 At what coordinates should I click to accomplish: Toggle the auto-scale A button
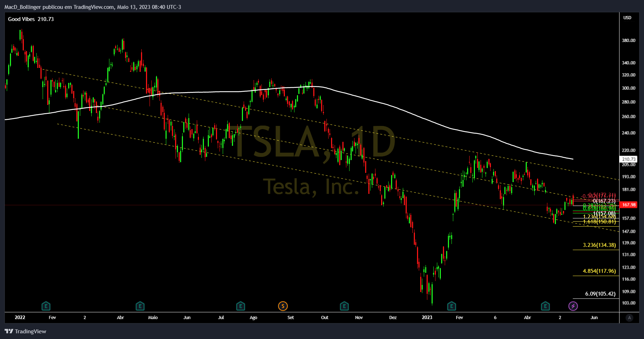pos(629,318)
